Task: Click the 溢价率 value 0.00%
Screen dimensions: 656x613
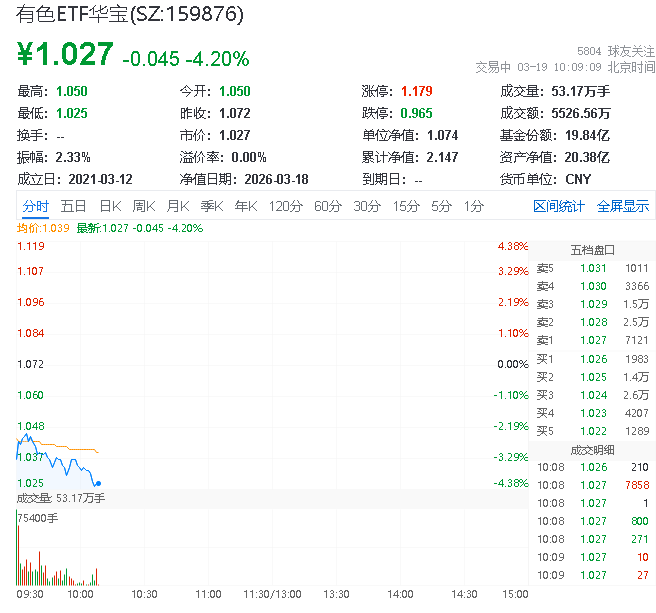Action: (249, 157)
